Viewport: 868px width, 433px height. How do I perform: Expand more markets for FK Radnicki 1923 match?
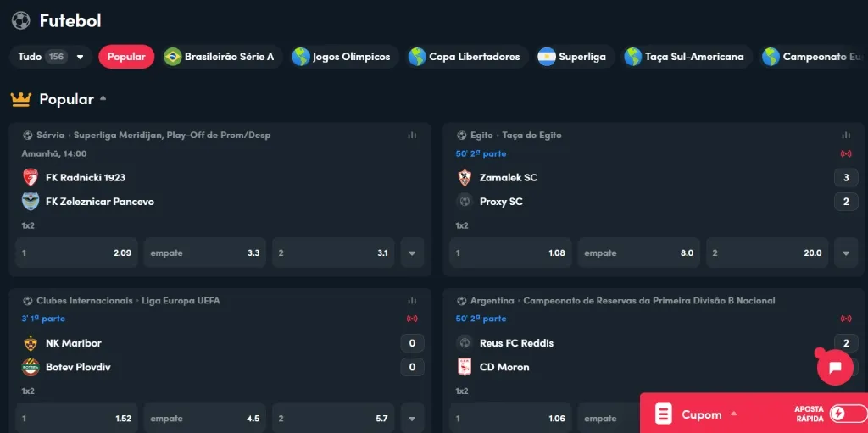pyautogui.click(x=412, y=253)
